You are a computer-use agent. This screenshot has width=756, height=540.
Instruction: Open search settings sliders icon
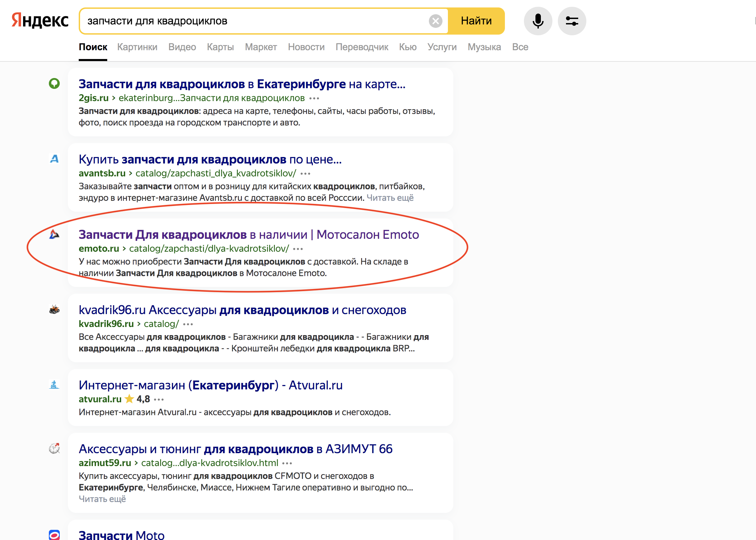(572, 21)
